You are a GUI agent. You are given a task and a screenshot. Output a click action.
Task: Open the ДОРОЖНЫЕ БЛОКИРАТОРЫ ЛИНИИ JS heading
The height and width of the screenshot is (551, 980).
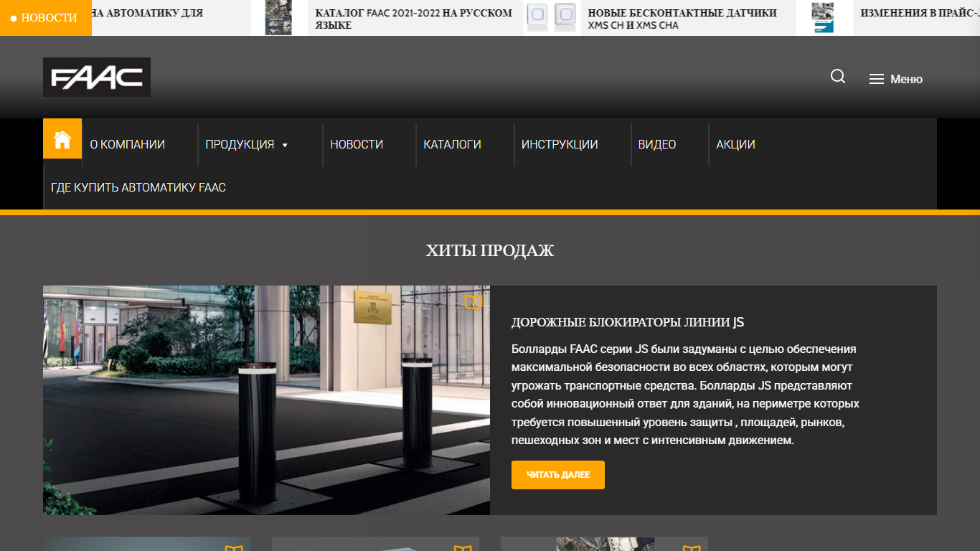(x=628, y=322)
